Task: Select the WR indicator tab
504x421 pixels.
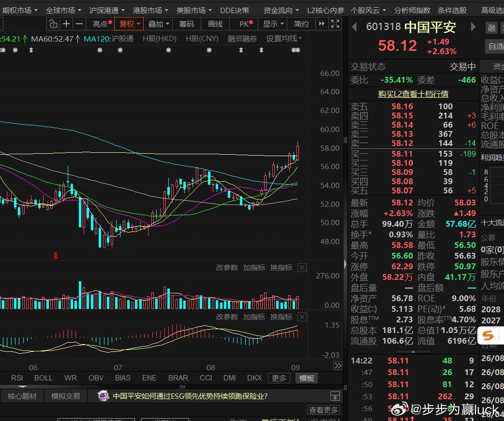Action: click(x=71, y=378)
